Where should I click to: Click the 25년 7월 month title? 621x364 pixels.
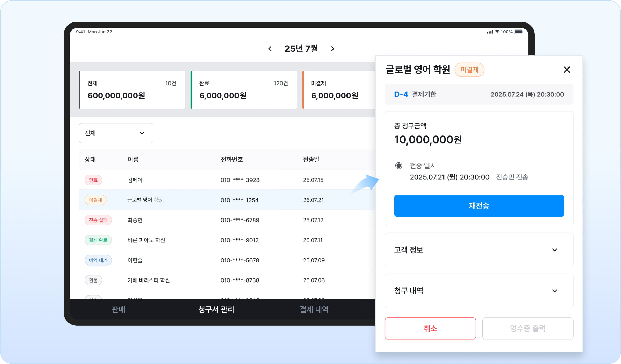(301, 49)
